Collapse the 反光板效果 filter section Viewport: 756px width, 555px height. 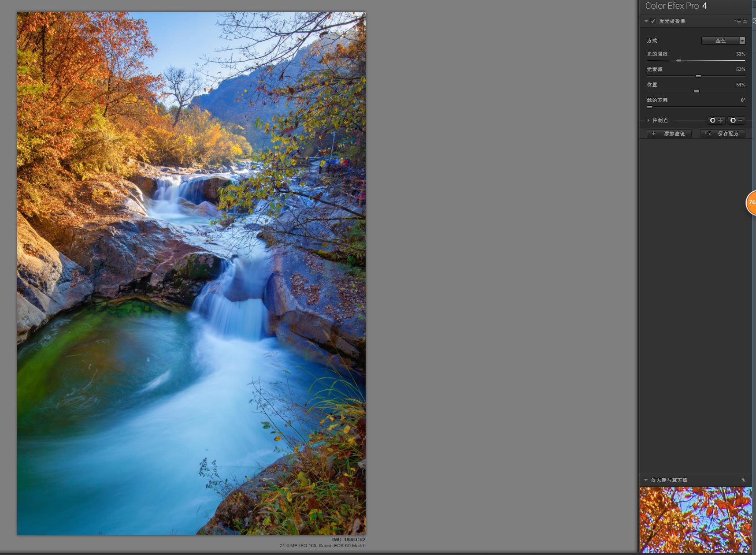point(646,21)
